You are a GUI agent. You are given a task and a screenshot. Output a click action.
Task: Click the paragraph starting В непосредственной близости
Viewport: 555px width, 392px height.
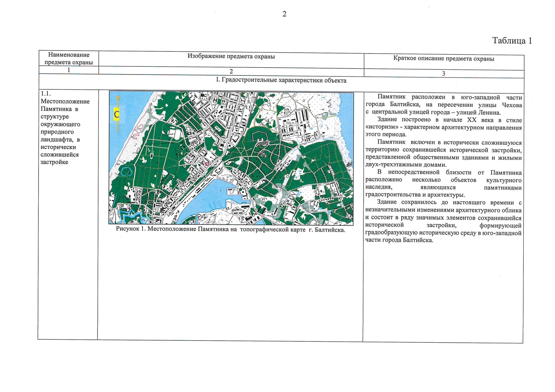tap(443, 184)
